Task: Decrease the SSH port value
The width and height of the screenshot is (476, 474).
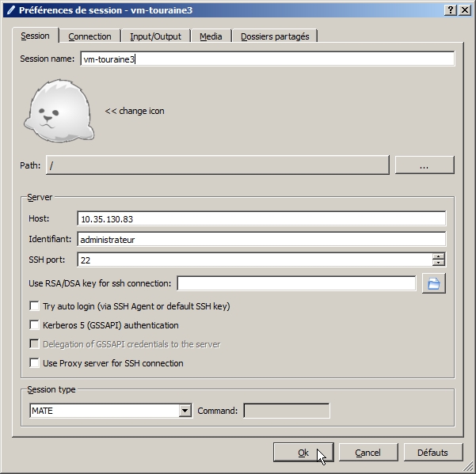Action: pos(439,263)
